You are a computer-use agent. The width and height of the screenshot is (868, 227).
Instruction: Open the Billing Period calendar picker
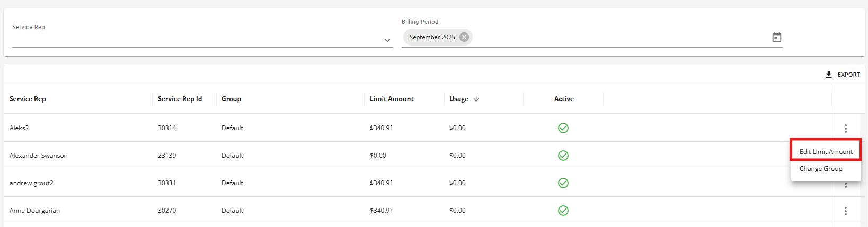tap(776, 37)
